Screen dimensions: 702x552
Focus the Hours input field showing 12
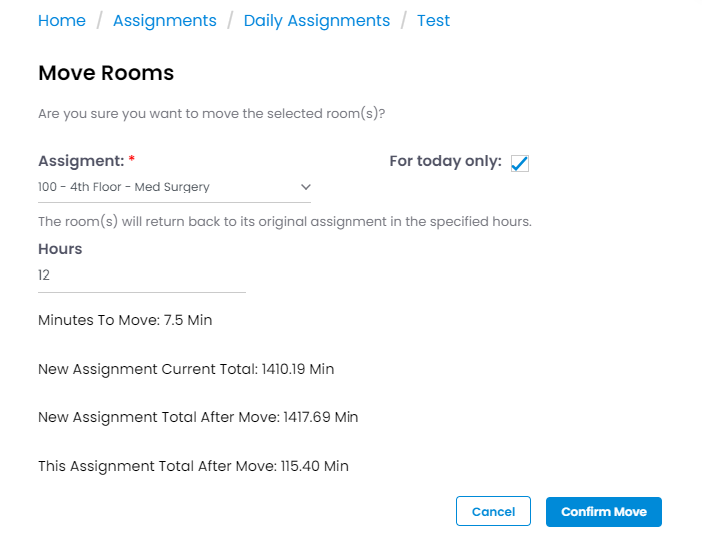tap(142, 275)
